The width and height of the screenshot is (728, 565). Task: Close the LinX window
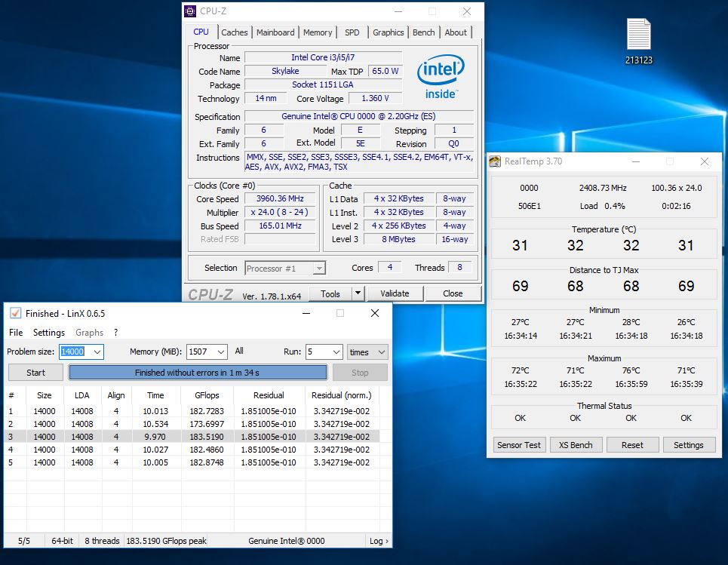coord(375,313)
